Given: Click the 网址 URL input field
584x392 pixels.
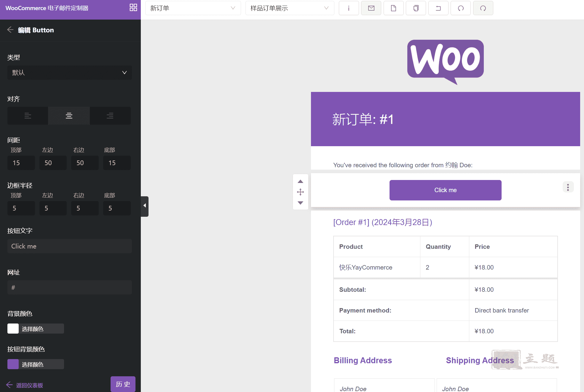Looking at the screenshot, I should click(x=70, y=287).
